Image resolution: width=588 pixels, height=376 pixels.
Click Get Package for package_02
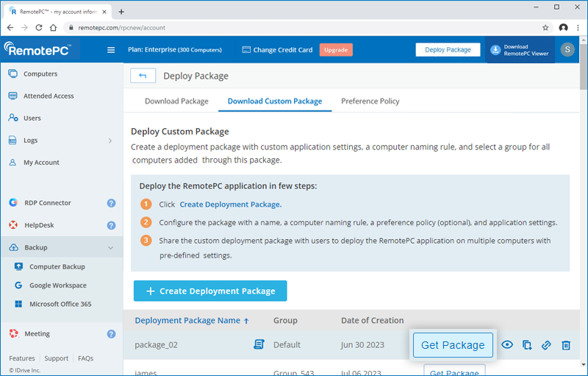coord(452,344)
